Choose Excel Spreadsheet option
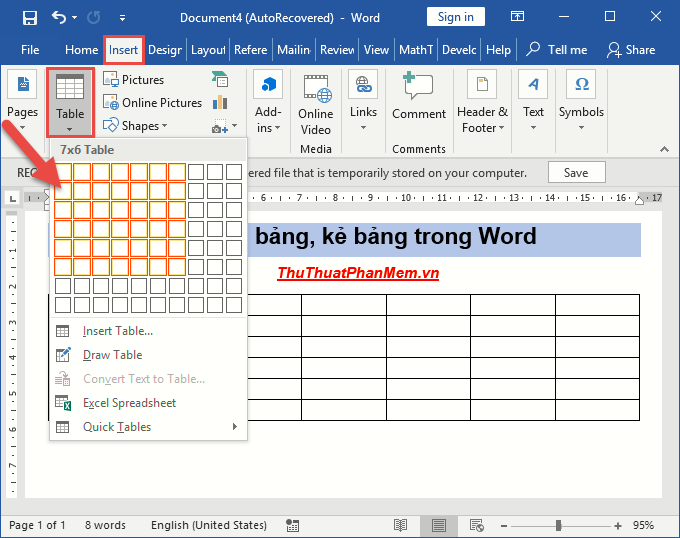Screen dimensions: 680x538 (148, 403)
